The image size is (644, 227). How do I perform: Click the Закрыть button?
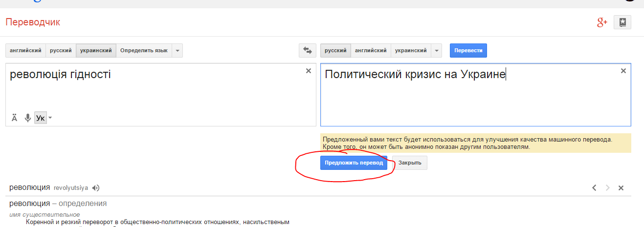pos(410,163)
